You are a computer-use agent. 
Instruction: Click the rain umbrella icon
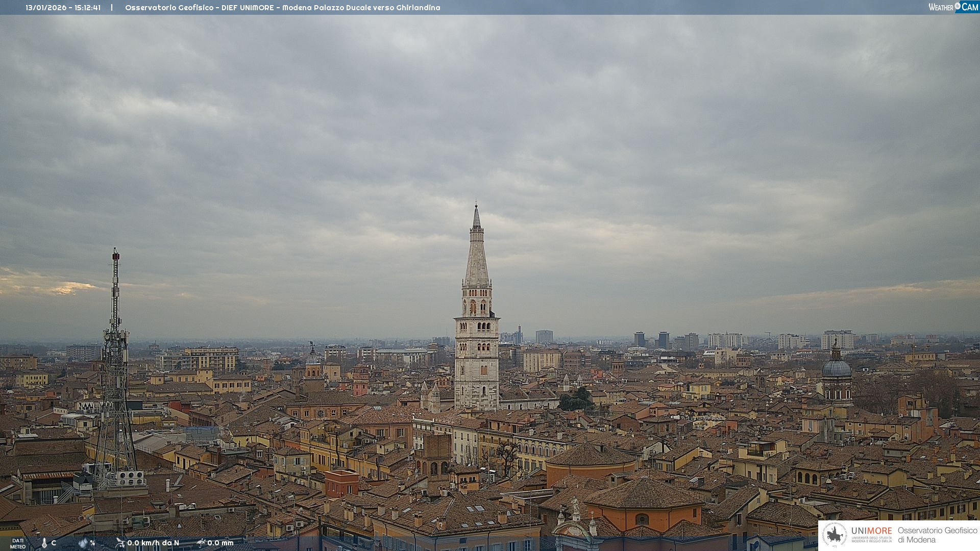[x=201, y=543]
